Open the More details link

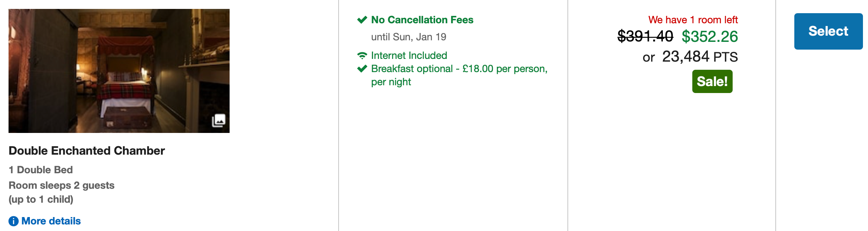pos(51,221)
